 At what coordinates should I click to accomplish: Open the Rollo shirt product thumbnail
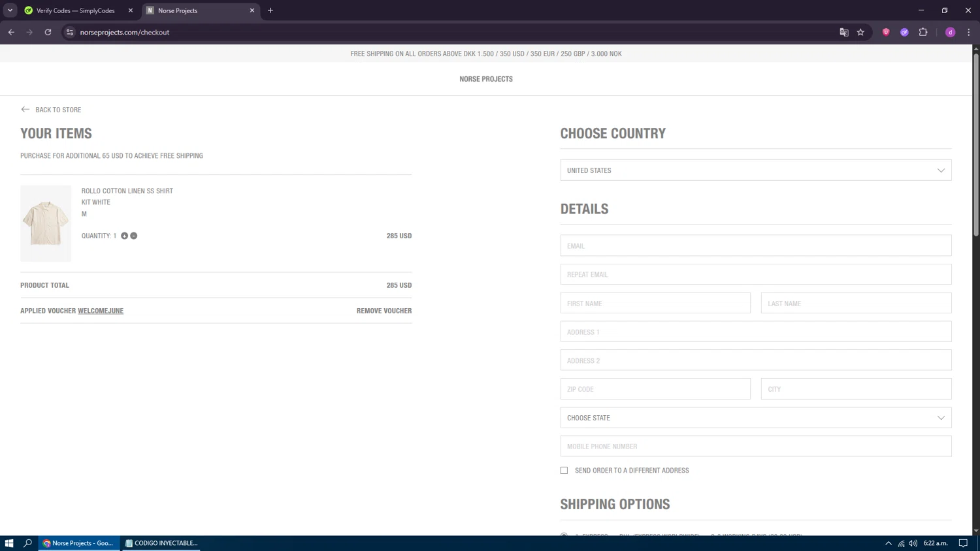point(46,223)
